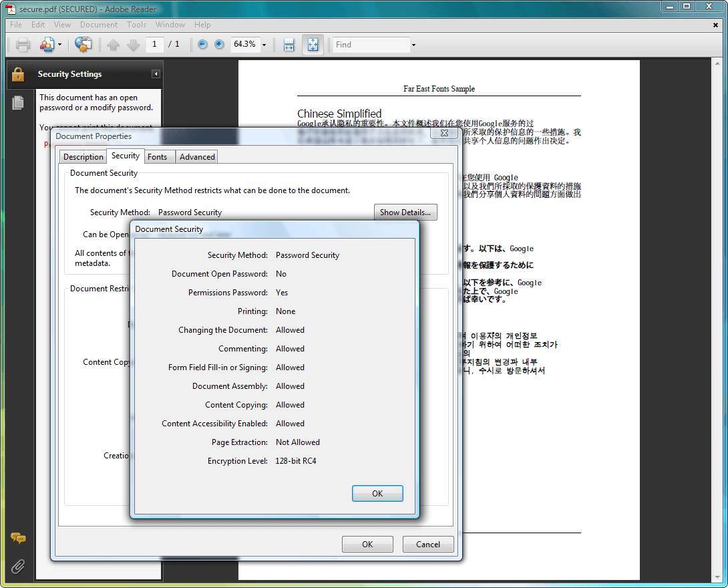Click '128-bit RC4' encryption level value

click(296, 461)
